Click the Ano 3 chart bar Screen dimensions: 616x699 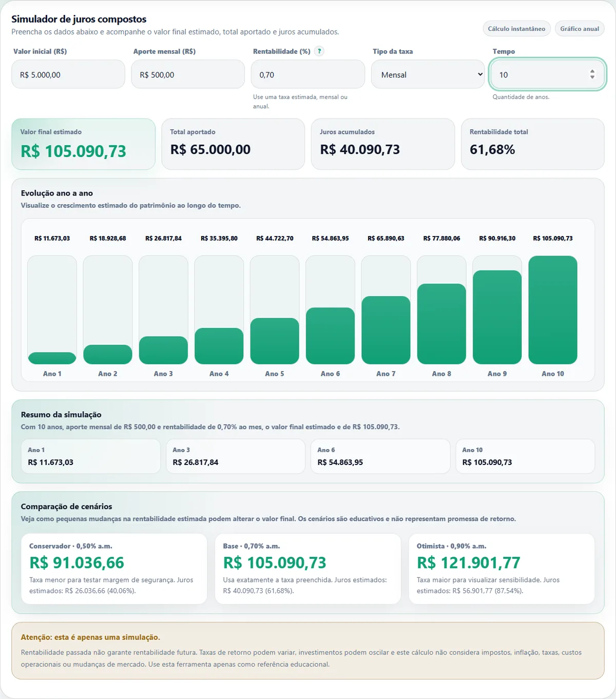[x=163, y=350]
